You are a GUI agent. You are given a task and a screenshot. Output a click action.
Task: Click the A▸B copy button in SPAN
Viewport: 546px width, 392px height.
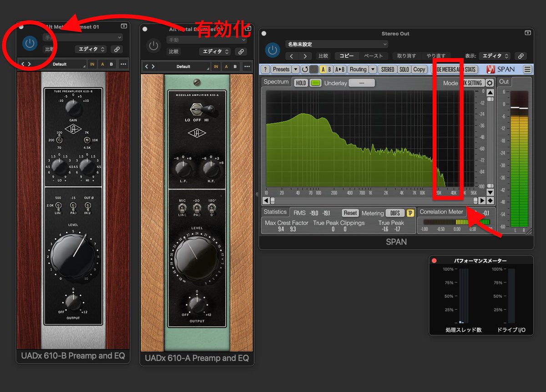[340, 70]
